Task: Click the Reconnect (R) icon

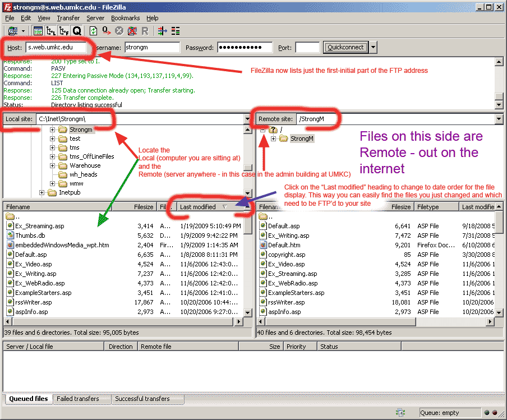Action: pos(145,31)
